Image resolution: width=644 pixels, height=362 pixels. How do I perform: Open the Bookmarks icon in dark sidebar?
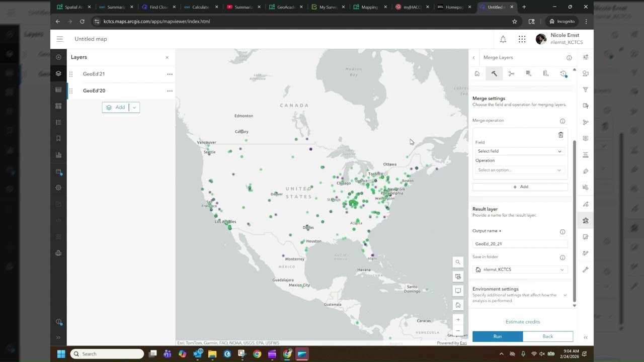pyautogui.click(x=58, y=138)
